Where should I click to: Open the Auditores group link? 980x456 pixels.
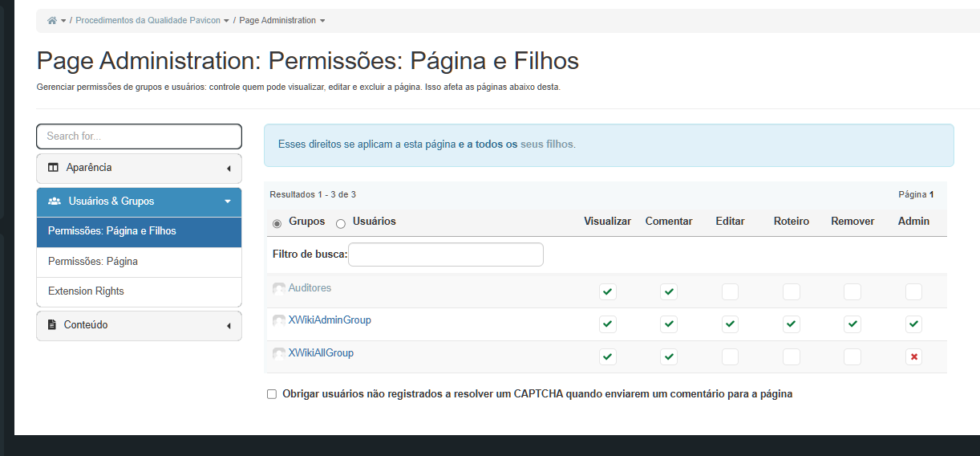(310, 287)
